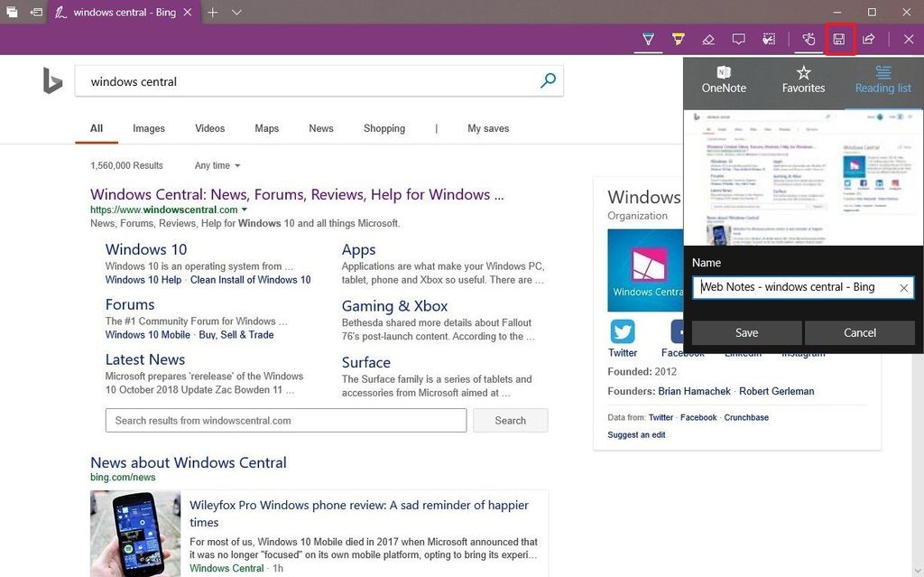Screen dimensions: 924x577
Task: Open the Windows Central forums link
Action: tap(130, 304)
